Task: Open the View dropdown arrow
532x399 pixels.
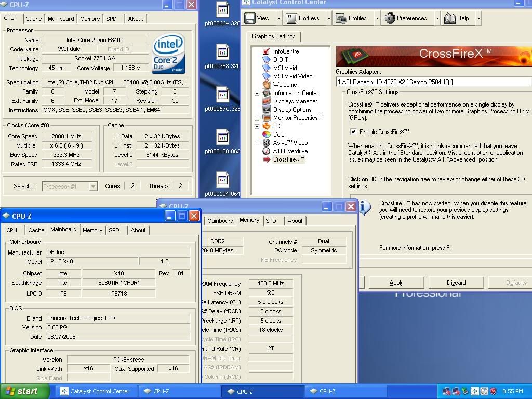Action: (279, 18)
